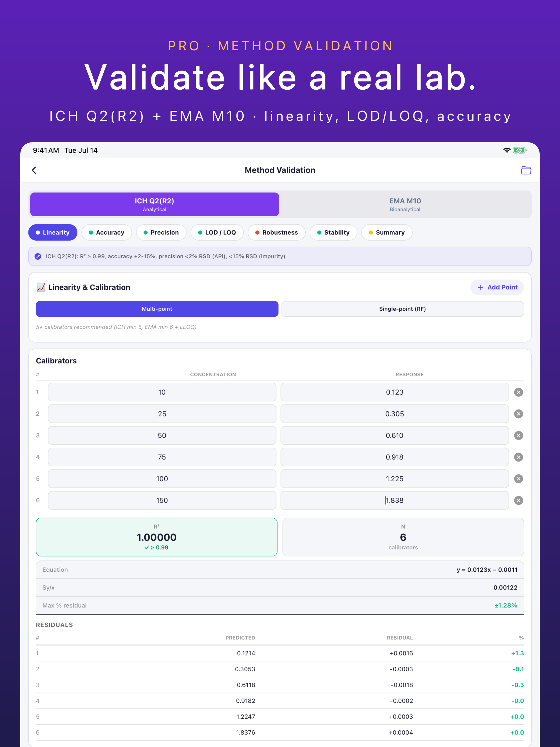Remove calibrator row 1 with X icon
The image size is (560, 747).
point(518,392)
